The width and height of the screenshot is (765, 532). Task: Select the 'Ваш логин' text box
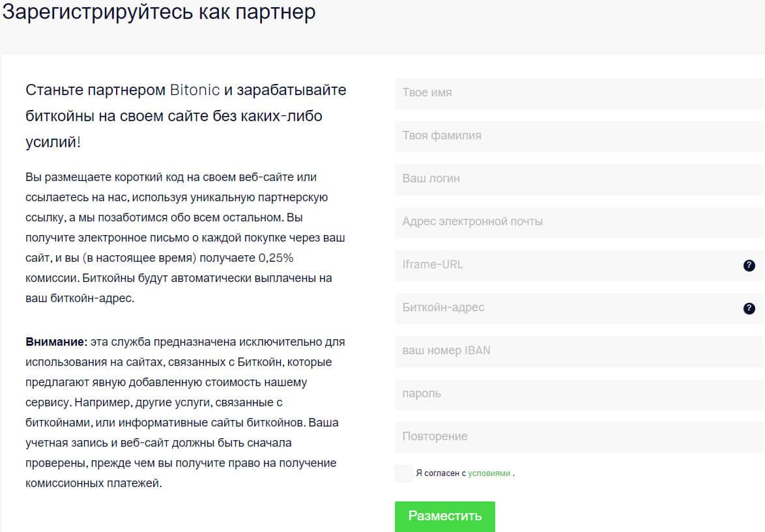pos(579,179)
